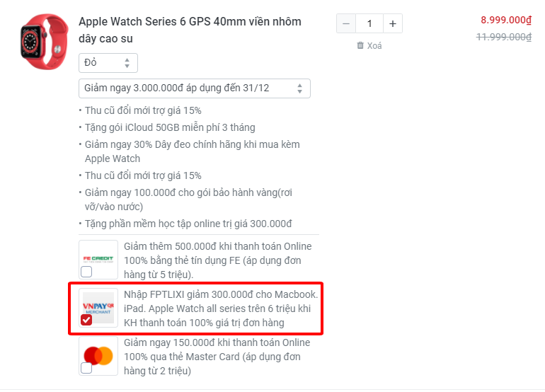The height and width of the screenshot is (392, 545).
Task: Select the FE credit card offer description
Action: tap(217, 260)
